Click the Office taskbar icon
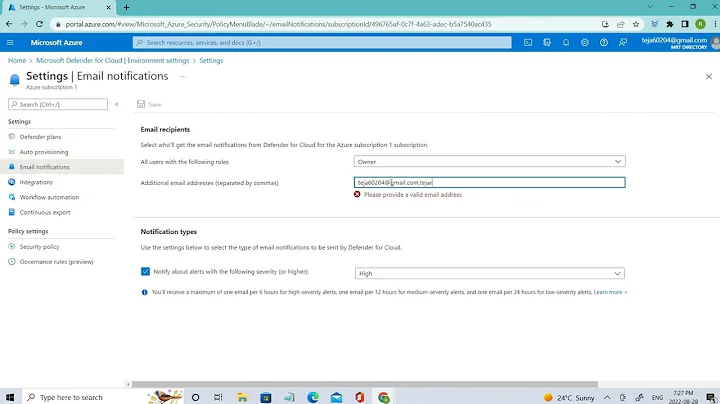Screen dimensions: 720x404 pyautogui.click(x=360, y=397)
